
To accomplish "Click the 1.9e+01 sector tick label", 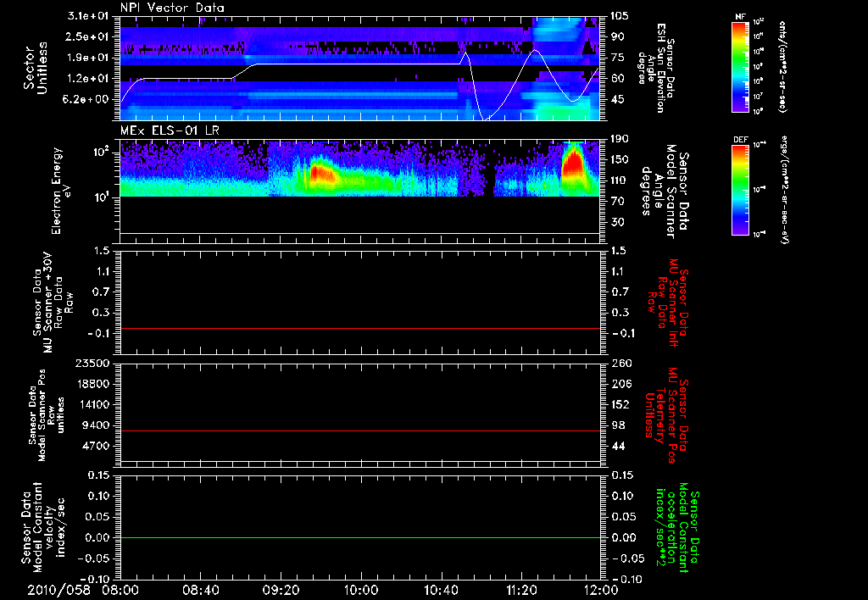I will (x=88, y=58).
